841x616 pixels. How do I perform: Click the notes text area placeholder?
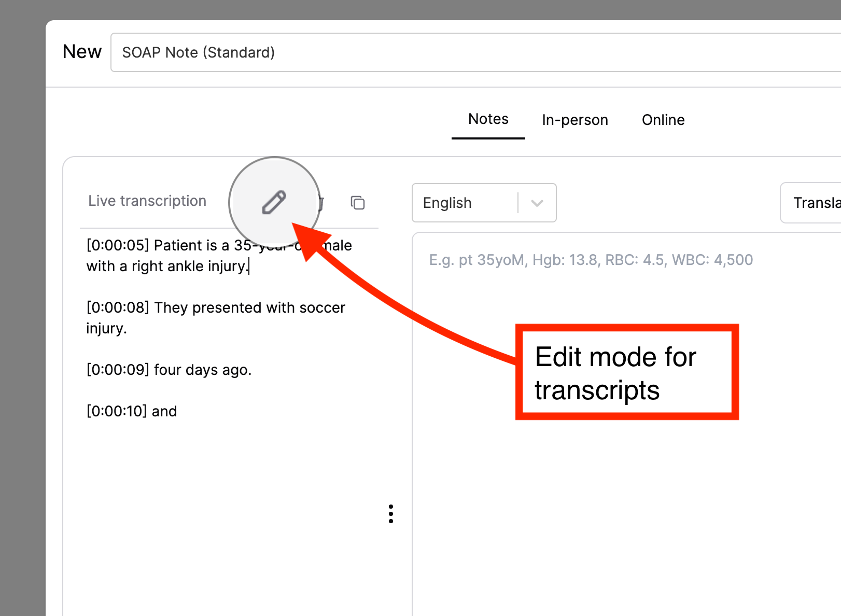point(591,260)
